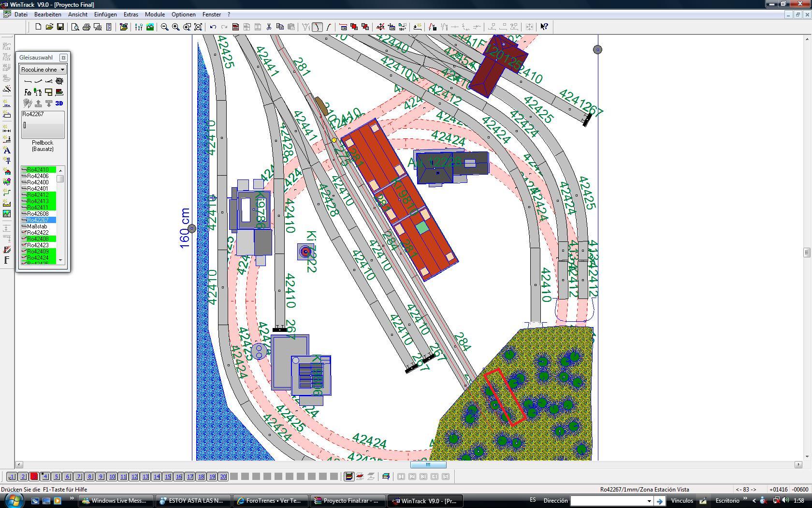Screen dimensions: 812x508
Task: Open the print preview icon
Action: 75,27
